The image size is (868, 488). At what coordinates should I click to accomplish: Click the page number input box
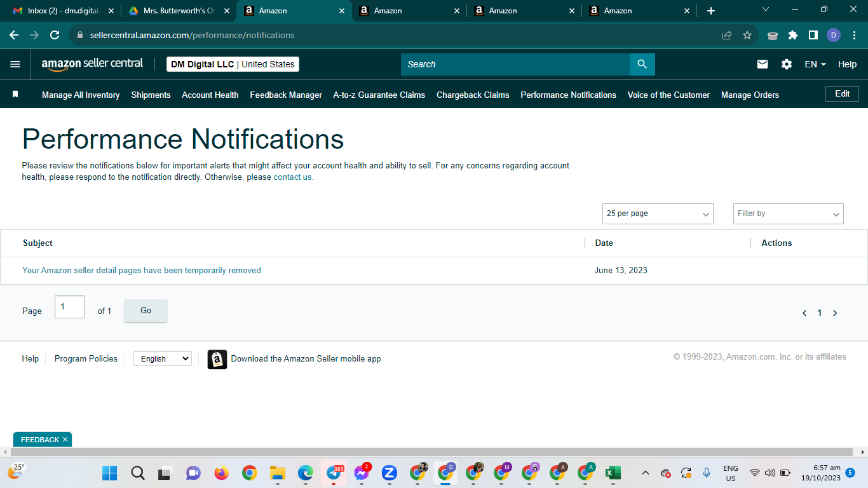70,307
